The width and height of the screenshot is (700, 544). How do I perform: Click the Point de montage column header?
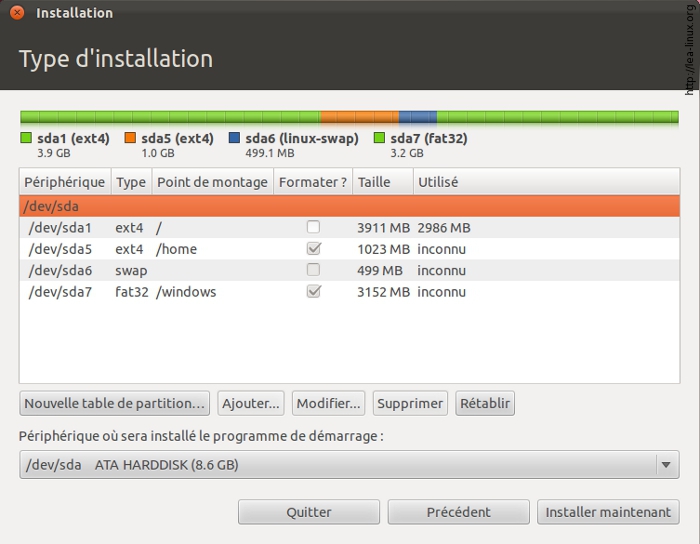(212, 182)
